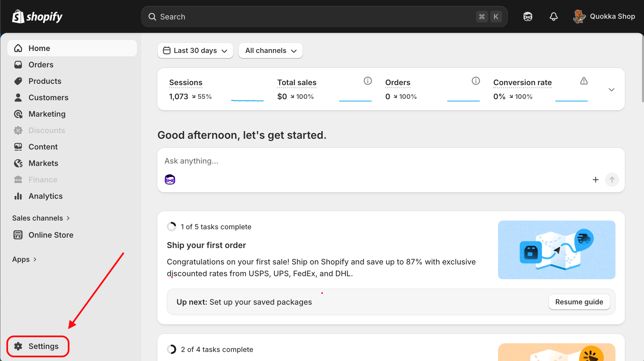This screenshot has height=361, width=644.
Task: Click the plus attachment icon in ask box
Action: point(596,180)
